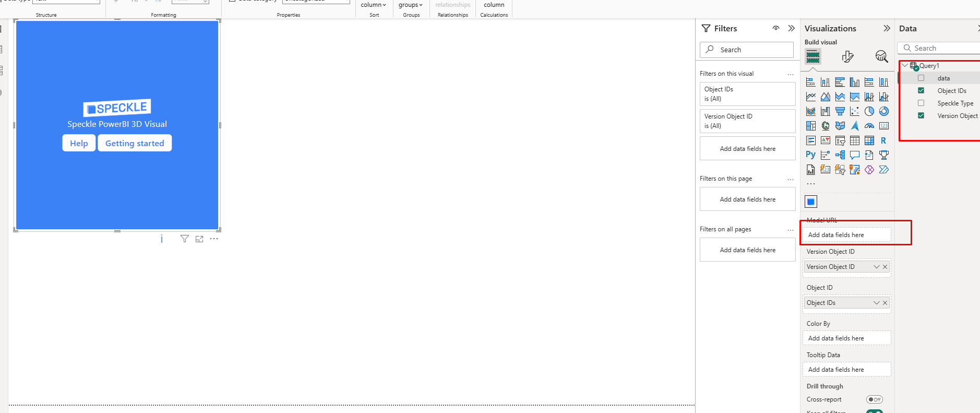
Task: Tick the Speckle Type field checkbox
Action: point(921,103)
